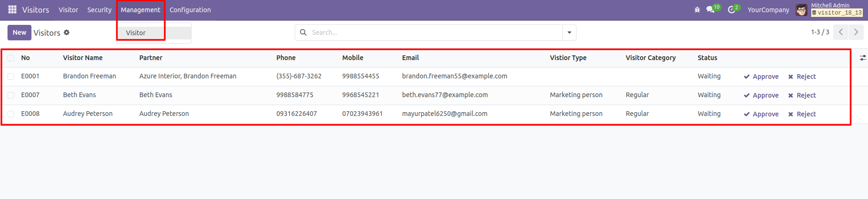Go to previous page arrow
The height and width of the screenshot is (199, 868).
pos(841,32)
